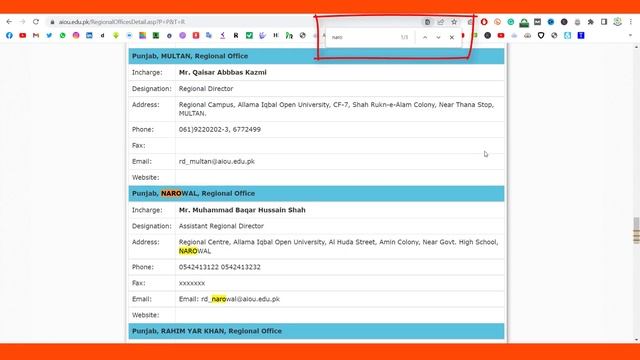Open the Chrome profile avatar
This screenshot has height=360, width=640.
(618, 22)
